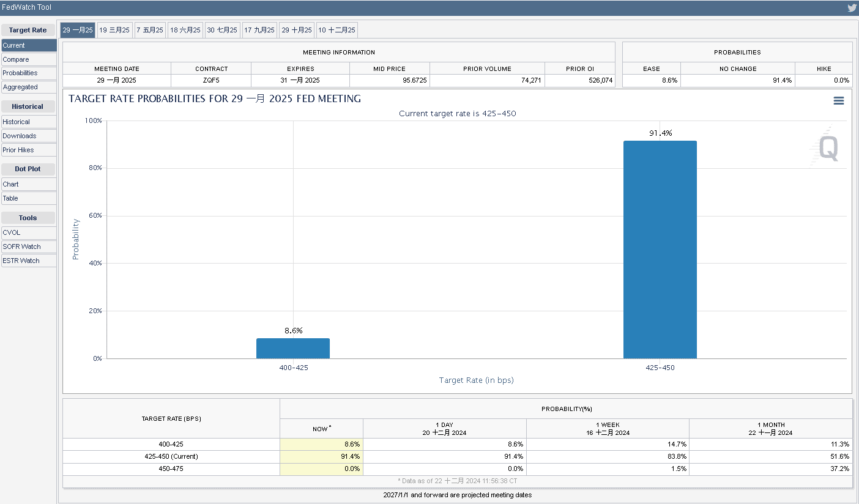Screen dimensions: 859x504
Task: Open Historical data view
Action: [x=29, y=122]
